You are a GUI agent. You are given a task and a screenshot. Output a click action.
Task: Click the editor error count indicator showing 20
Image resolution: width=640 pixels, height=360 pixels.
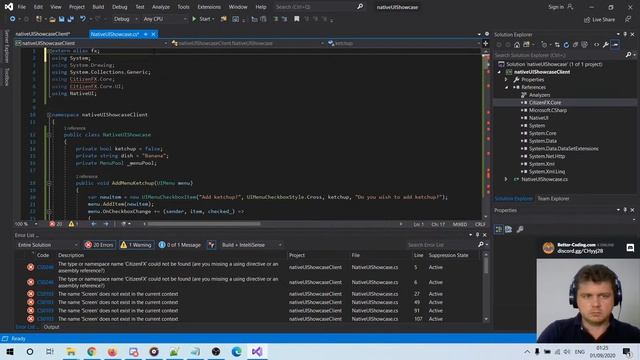coord(56,224)
